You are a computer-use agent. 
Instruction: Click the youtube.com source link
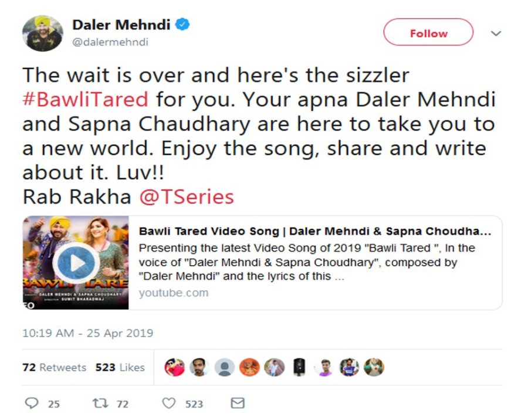[174, 293]
